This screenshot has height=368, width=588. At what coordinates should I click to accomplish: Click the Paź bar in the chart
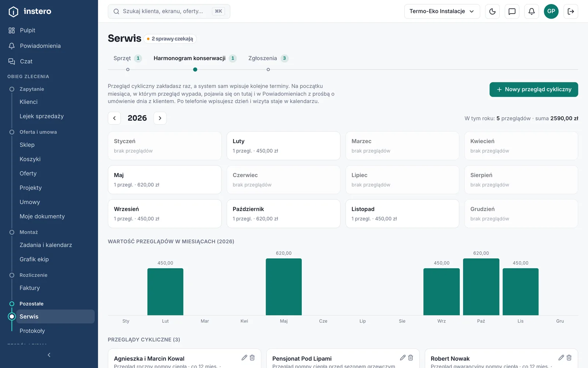pos(481,287)
